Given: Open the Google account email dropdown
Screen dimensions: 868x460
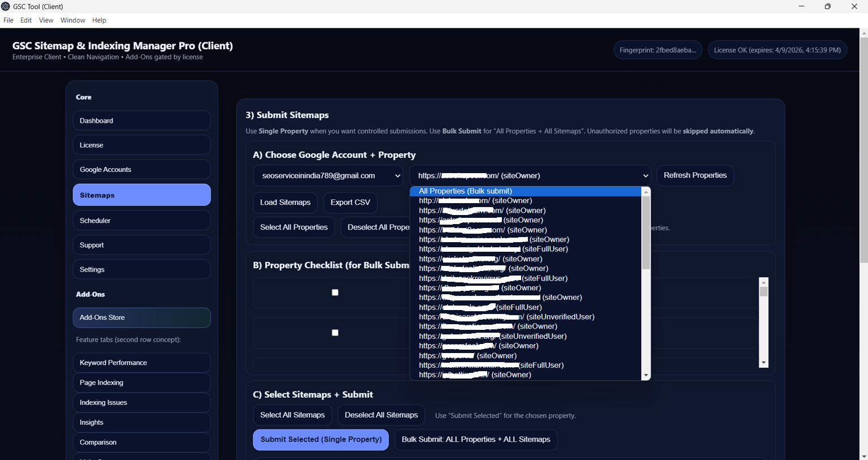Looking at the screenshot, I should 328,176.
